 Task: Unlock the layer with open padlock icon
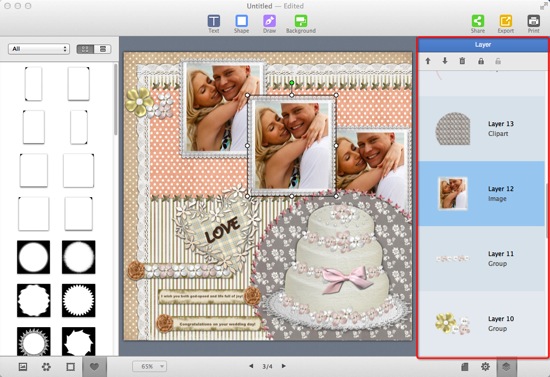(498, 61)
